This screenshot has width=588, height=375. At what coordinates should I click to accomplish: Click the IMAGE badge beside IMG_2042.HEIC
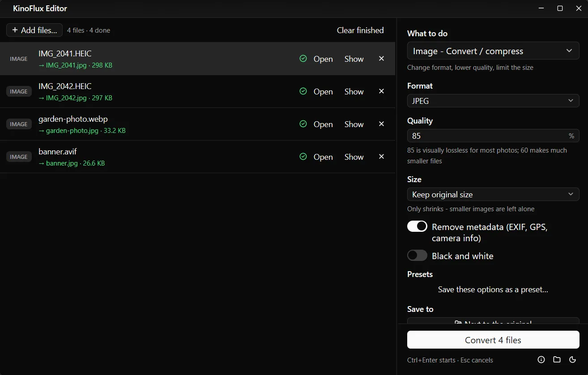click(x=19, y=91)
